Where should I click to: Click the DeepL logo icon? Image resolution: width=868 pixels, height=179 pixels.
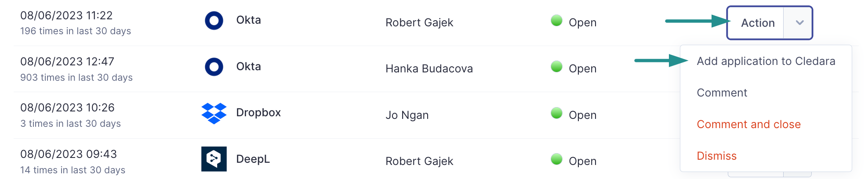pyautogui.click(x=214, y=159)
